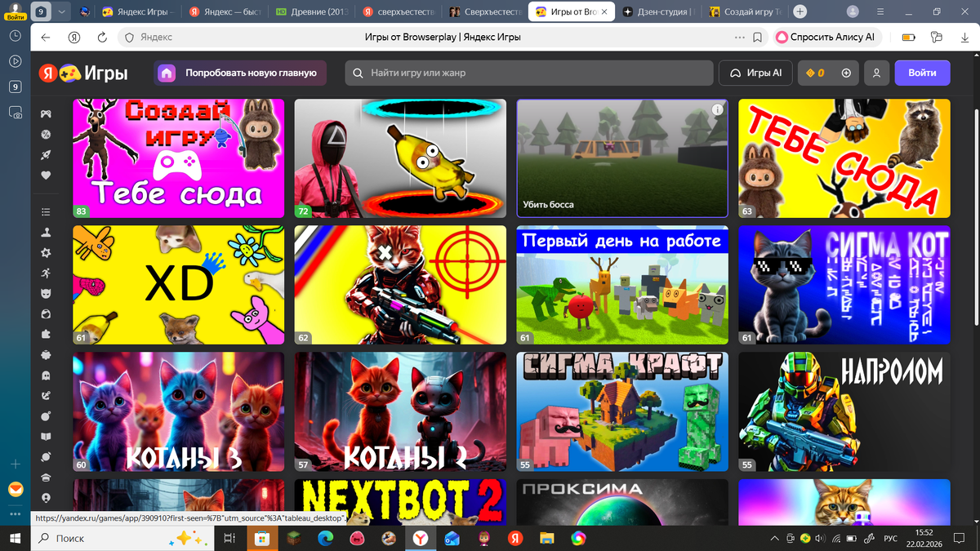The image size is (980, 551).
Task: Open favorites heart in the sidebar
Action: [x=47, y=175]
